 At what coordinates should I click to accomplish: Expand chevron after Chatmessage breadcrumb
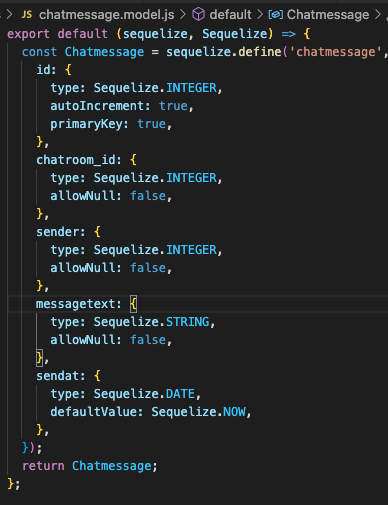[x=378, y=14]
